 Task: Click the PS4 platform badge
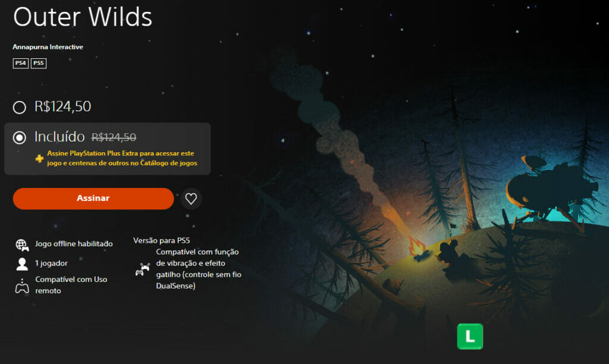[21, 63]
